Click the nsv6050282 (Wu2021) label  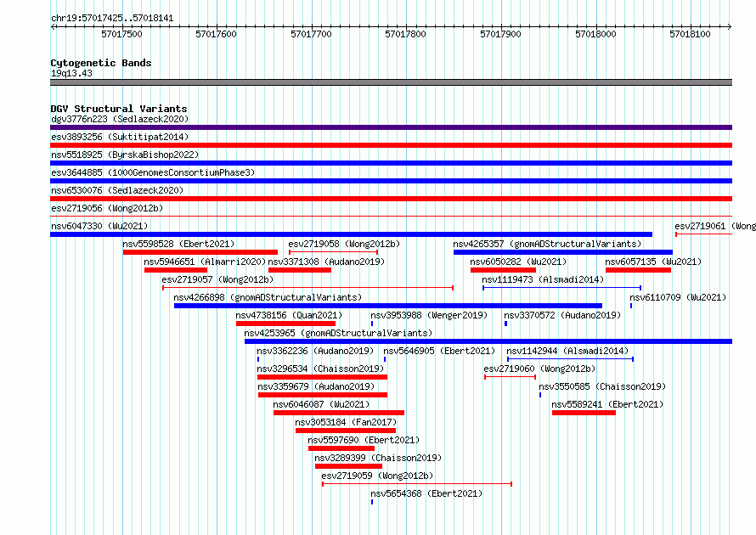[x=518, y=262]
